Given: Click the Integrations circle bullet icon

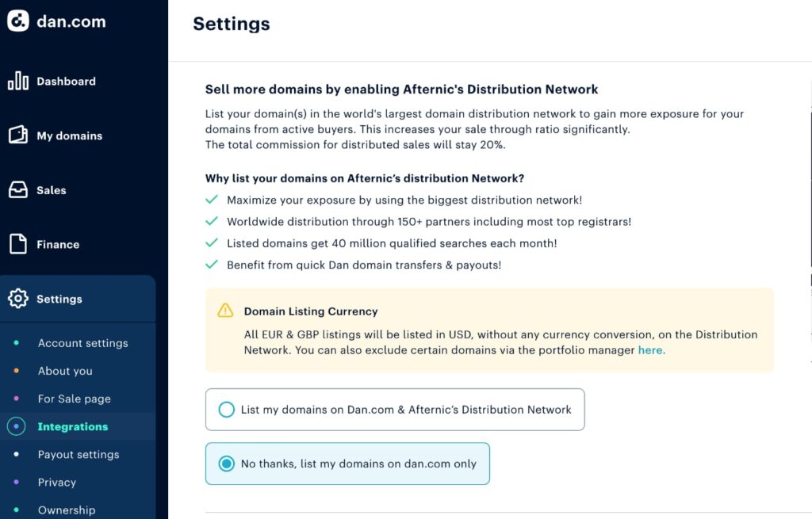Looking at the screenshot, I should 17,426.
